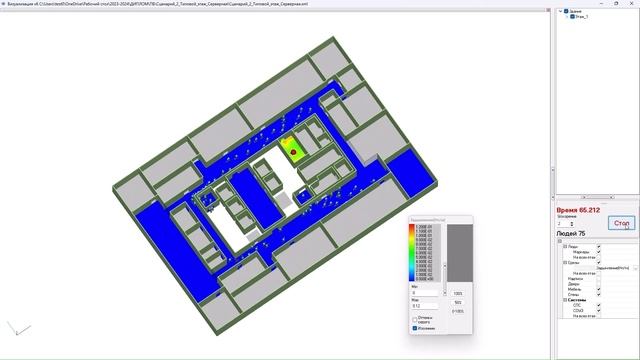The height and width of the screenshot is (360, 640).
Task: Toggle the Люди visibility checkbox
Action: tap(599, 247)
